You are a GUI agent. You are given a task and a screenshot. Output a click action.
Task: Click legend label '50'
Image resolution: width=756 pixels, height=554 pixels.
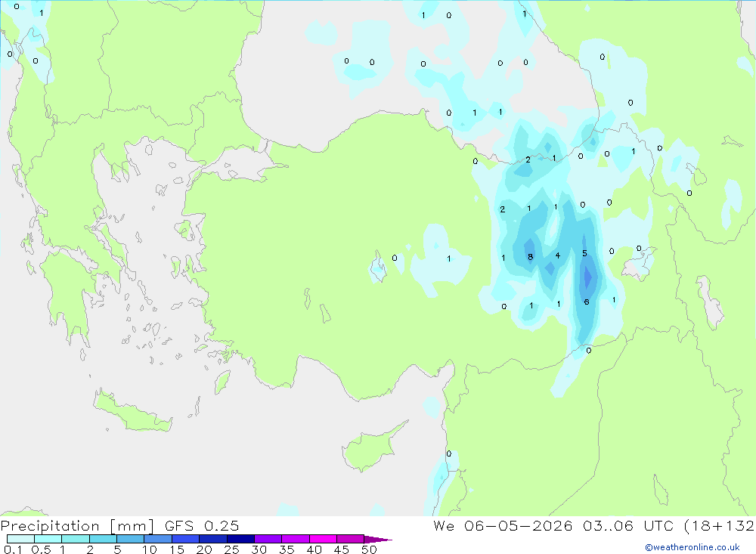(369, 549)
